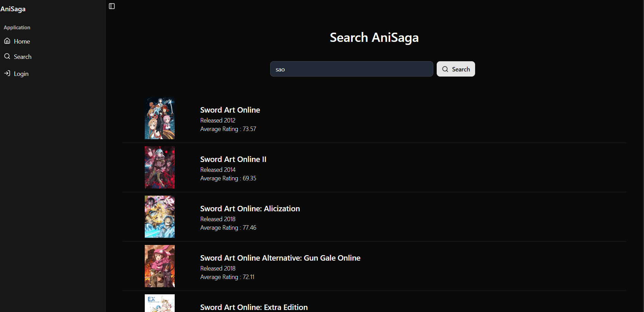Screen dimensions: 644x312
Task: Click the house icon next to Home
Action: pos(7,41)
